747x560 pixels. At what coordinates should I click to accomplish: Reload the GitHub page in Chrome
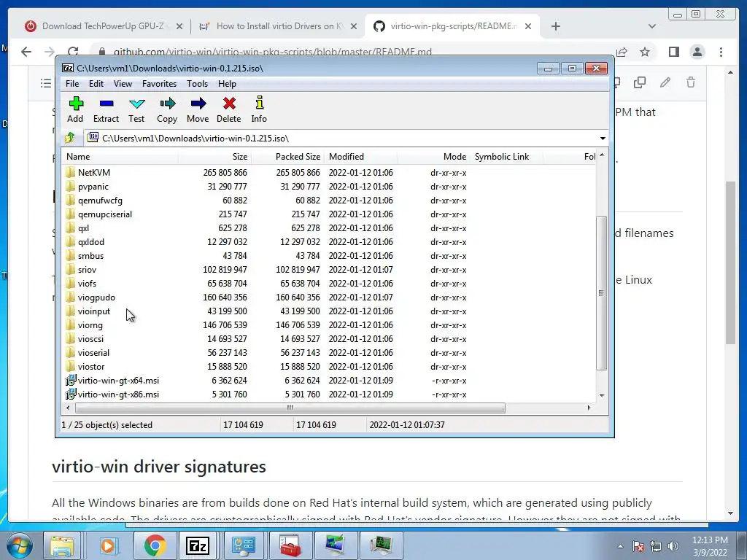(x=73, y=52)
